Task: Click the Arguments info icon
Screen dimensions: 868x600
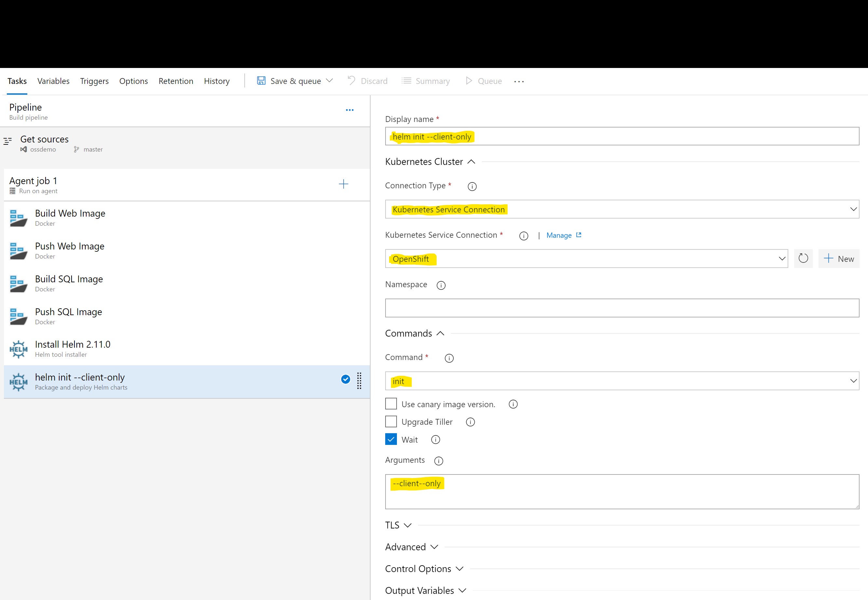Action: [x=439, y=461]
